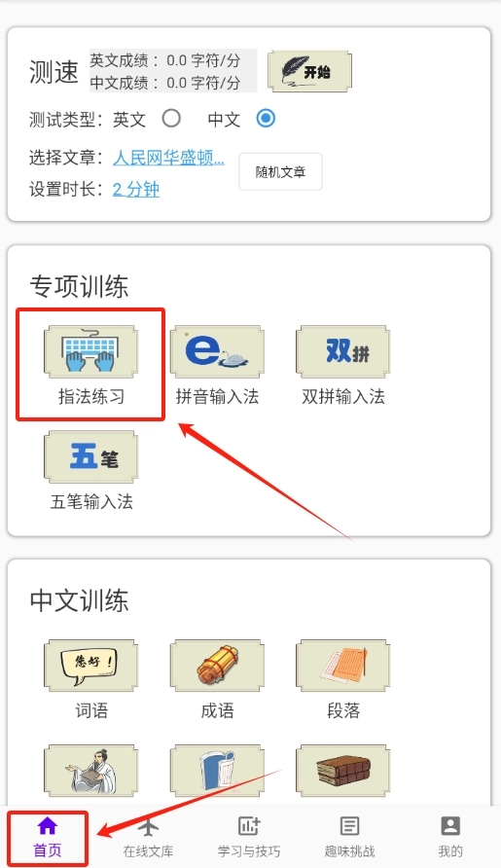
Task: Open the 五笔输入法 training icon
Action: click(90, 457)
